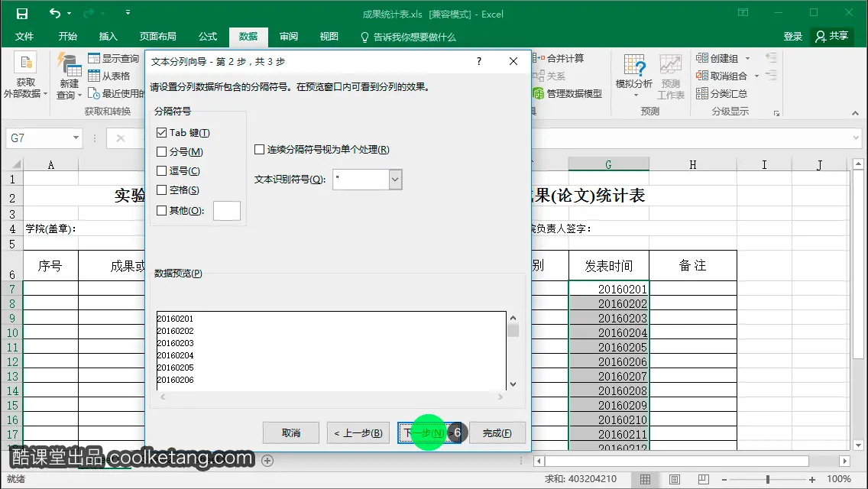
Task: Click the 告诉我你想要做什么 search box
Action: tap(408, 37)
